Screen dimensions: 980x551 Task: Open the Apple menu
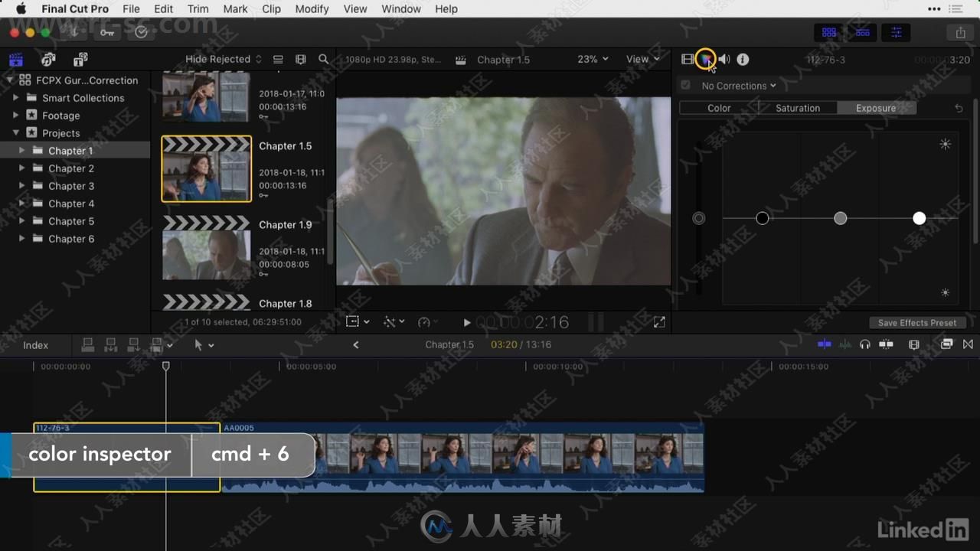click(21, 9)
